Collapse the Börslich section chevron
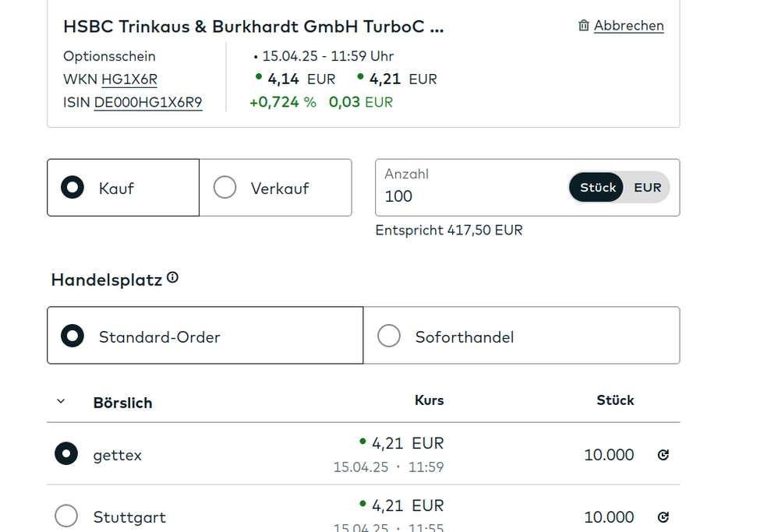This screenshot has width=778, height=532. (x=61, y=402)
